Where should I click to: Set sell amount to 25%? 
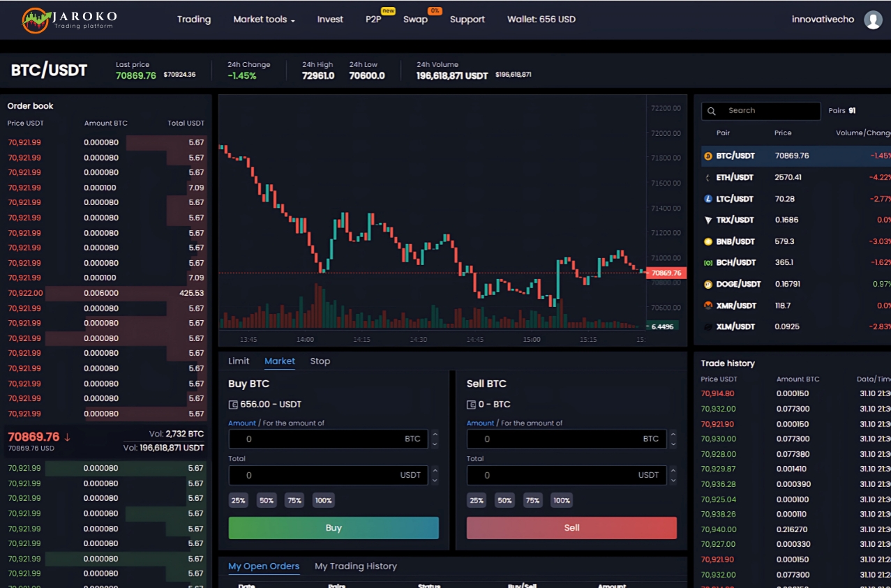pos(477,500)
